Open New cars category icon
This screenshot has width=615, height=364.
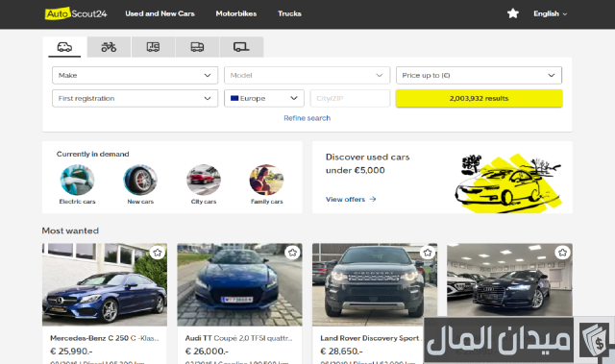pyautogui.click(x=140, y=180)
